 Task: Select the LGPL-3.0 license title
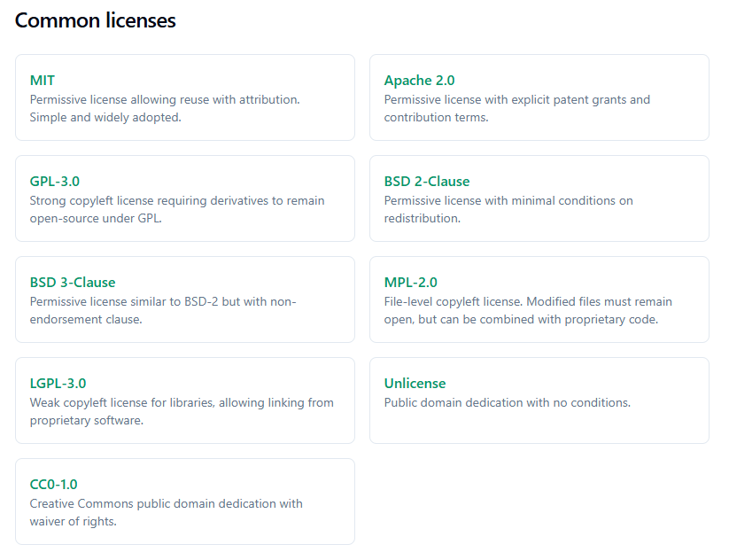click(58, 384)
